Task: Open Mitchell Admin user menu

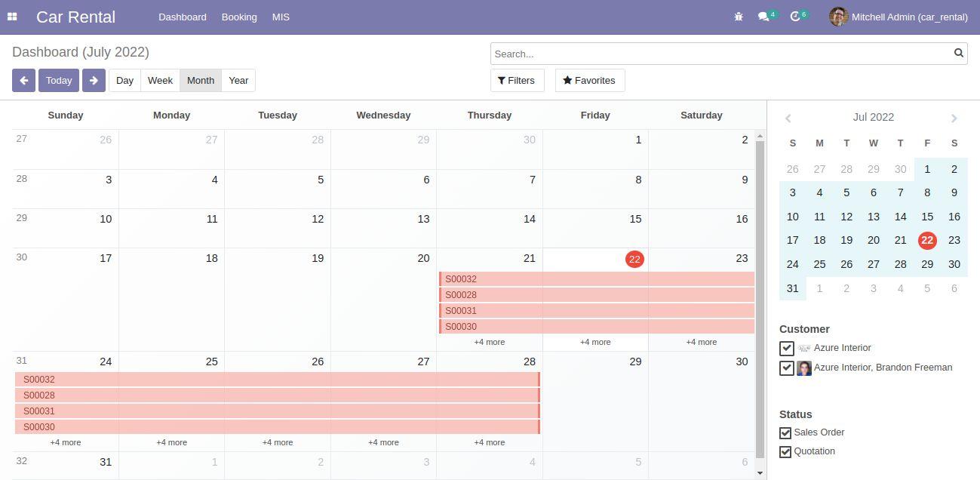Action: click(899, 17)
